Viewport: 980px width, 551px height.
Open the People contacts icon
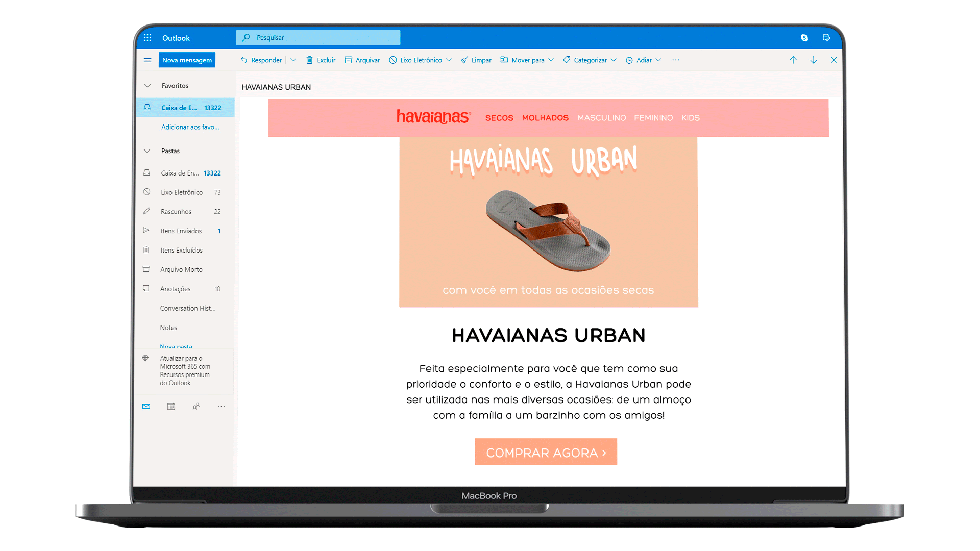pos(196,406)
